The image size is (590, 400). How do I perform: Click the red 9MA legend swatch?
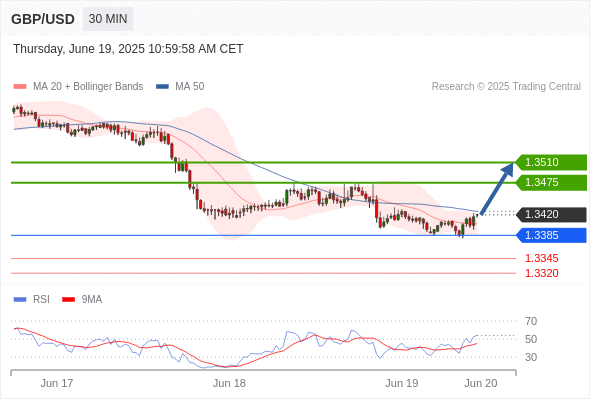68,300
